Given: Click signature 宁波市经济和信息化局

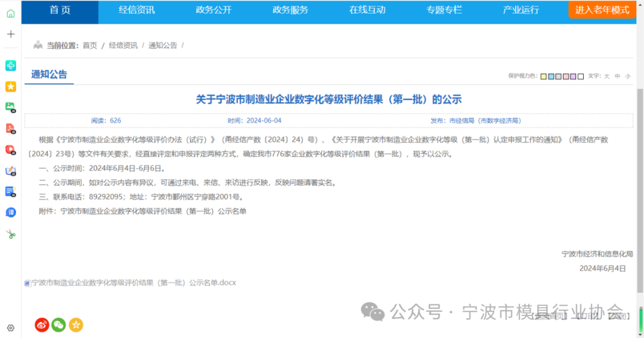Looking at the screenshot, I should pyautogui.click(x=597, y=254).
